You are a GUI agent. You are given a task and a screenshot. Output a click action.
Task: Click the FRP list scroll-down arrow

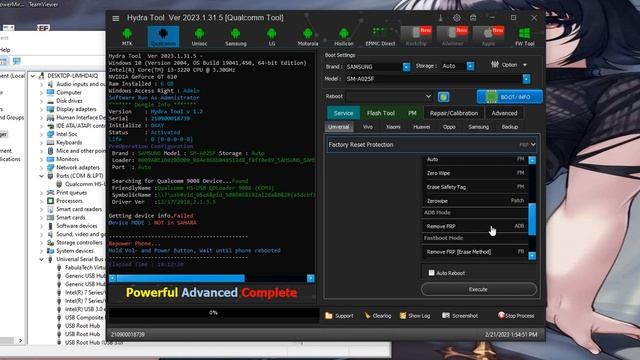[532, 256]
